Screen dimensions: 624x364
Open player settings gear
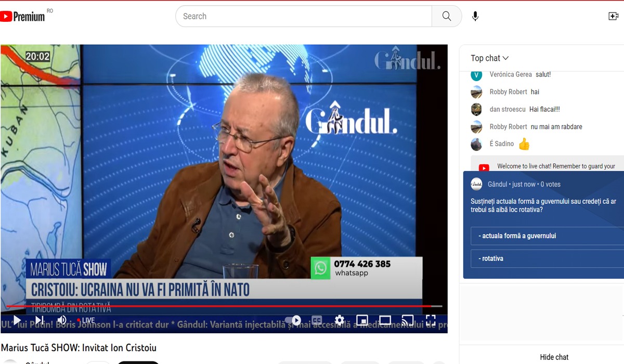click(340, 320)
